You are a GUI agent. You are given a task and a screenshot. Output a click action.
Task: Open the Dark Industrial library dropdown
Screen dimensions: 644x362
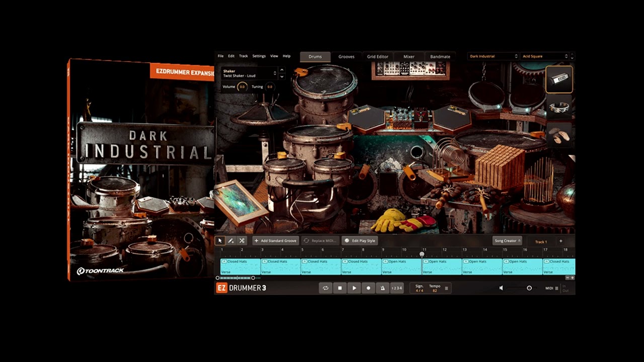493,56
